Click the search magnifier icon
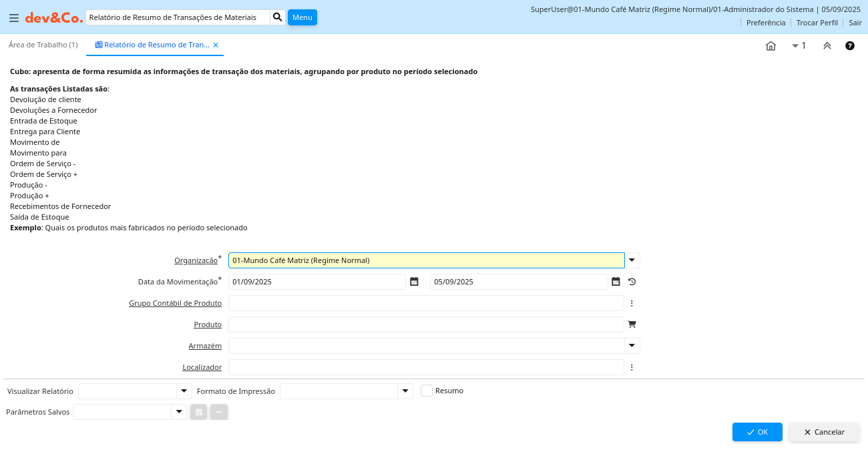The width and height of the screenshot is (868, 450). click(278, 17)
